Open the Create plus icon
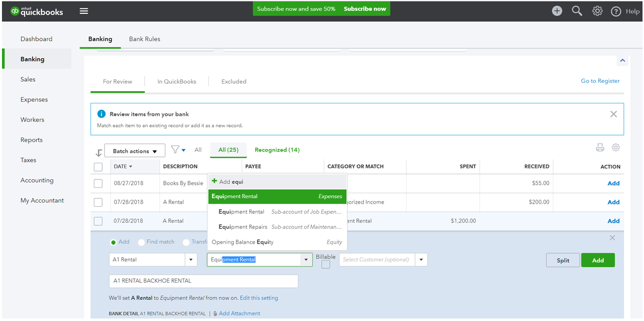The height and width of the screenshot is (321, 644). tap(557, 11)
